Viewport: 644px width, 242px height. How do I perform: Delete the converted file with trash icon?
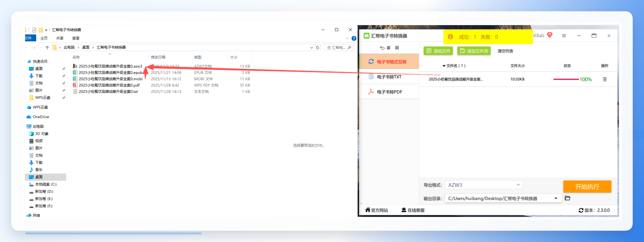[605, 79]
